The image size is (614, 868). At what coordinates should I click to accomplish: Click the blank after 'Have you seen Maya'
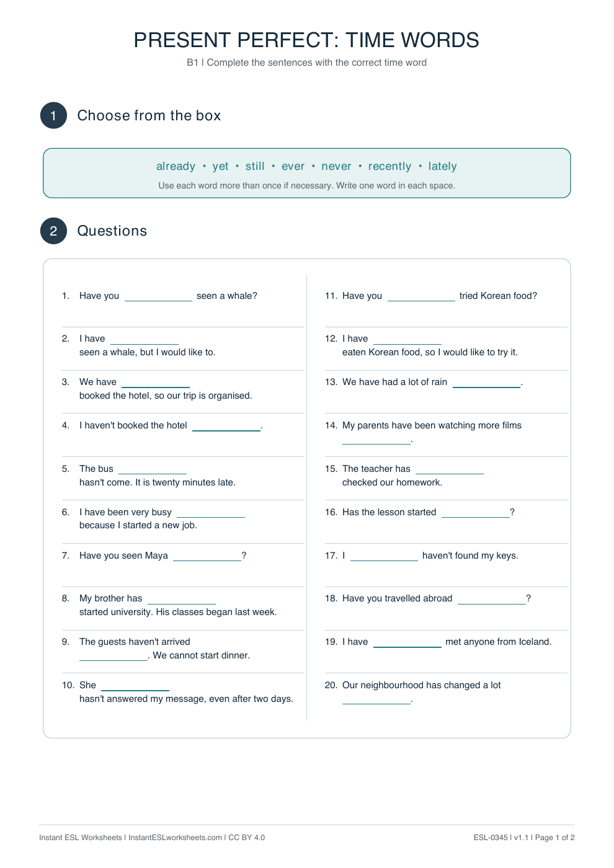(x=207, y=556)
